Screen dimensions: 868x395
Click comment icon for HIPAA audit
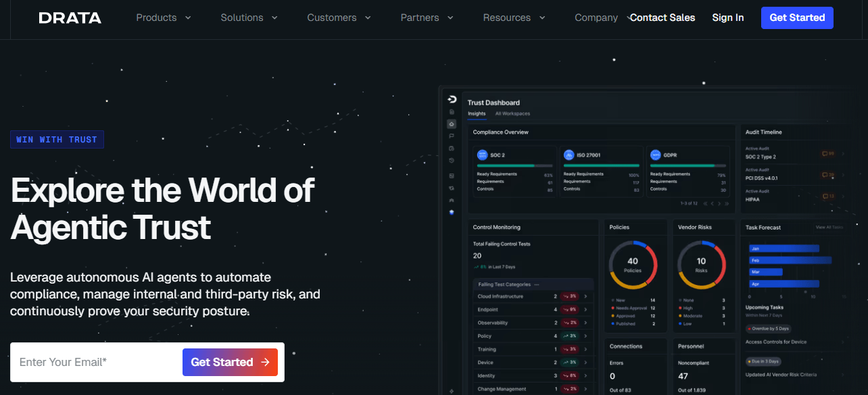click(825, 196)
